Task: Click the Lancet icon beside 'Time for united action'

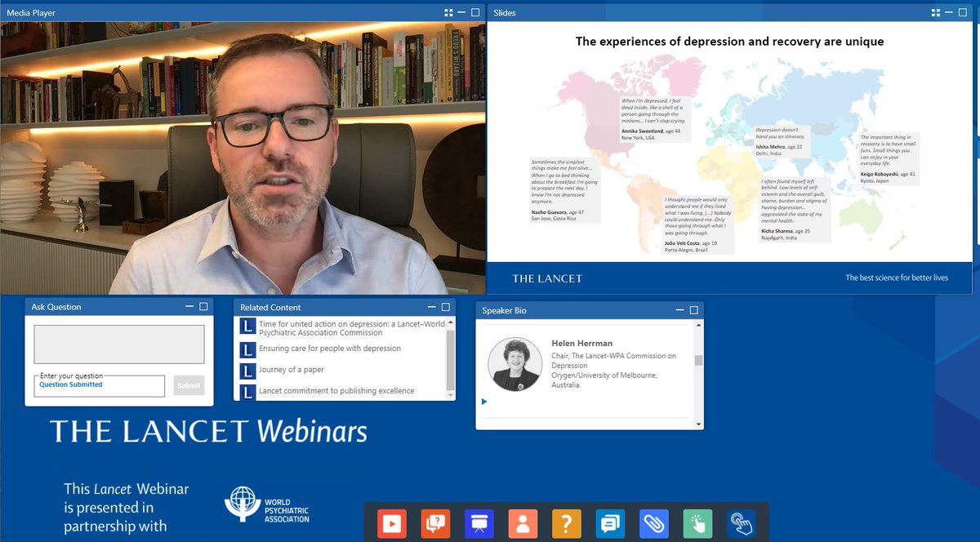Action: (247, 327)
